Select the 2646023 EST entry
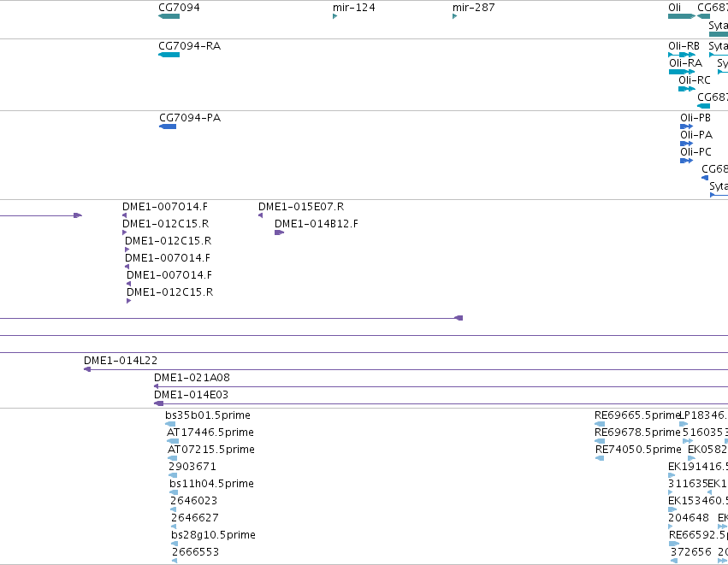This screenshot has width=728, height=565. 193,501
